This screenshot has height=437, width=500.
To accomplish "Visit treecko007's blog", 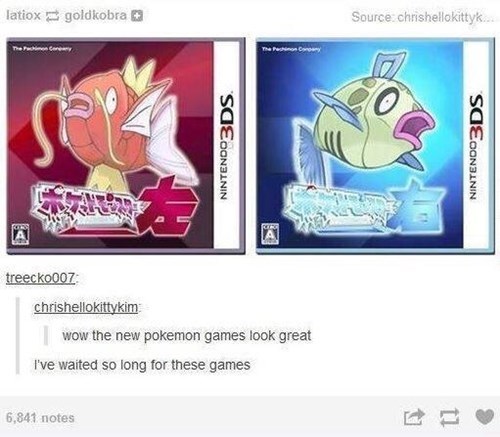I will click(41, 277).
